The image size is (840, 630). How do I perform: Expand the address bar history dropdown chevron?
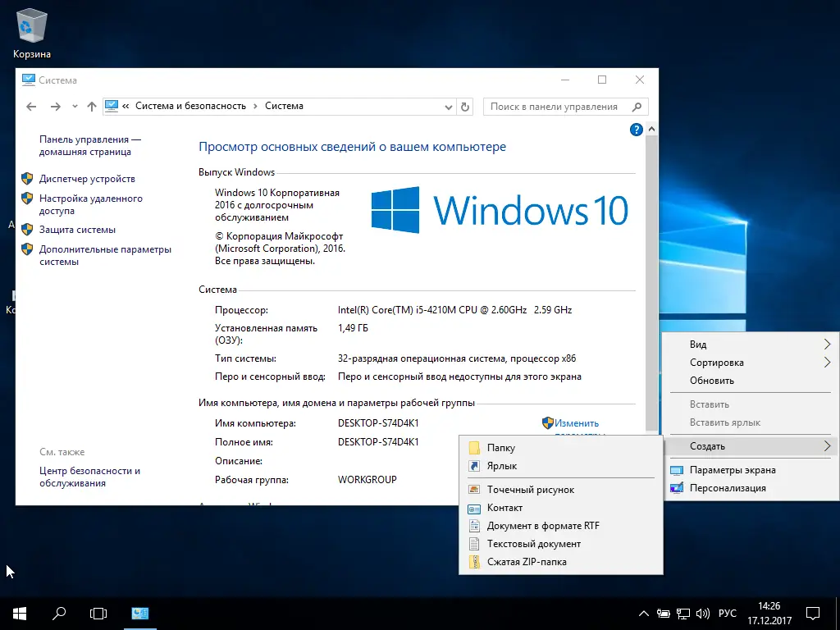(449, 107)
